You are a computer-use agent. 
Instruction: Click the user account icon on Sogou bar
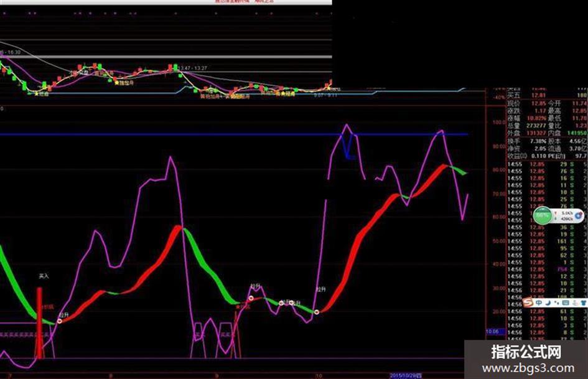tap(576, 303)
